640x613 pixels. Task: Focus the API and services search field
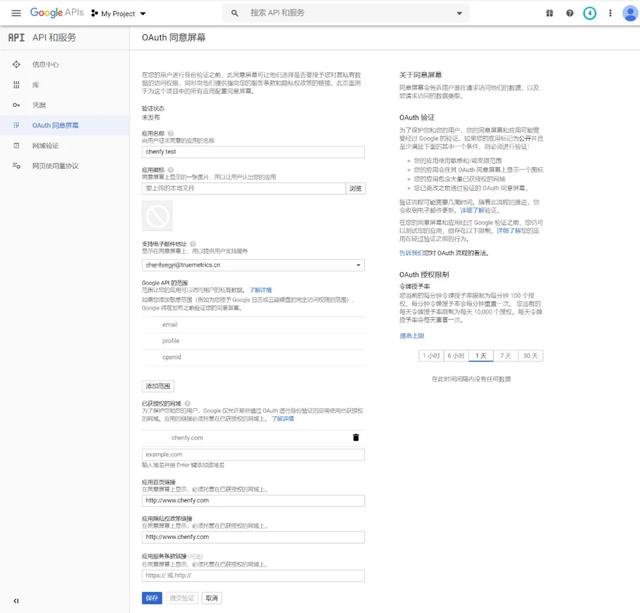click(347, 13)
